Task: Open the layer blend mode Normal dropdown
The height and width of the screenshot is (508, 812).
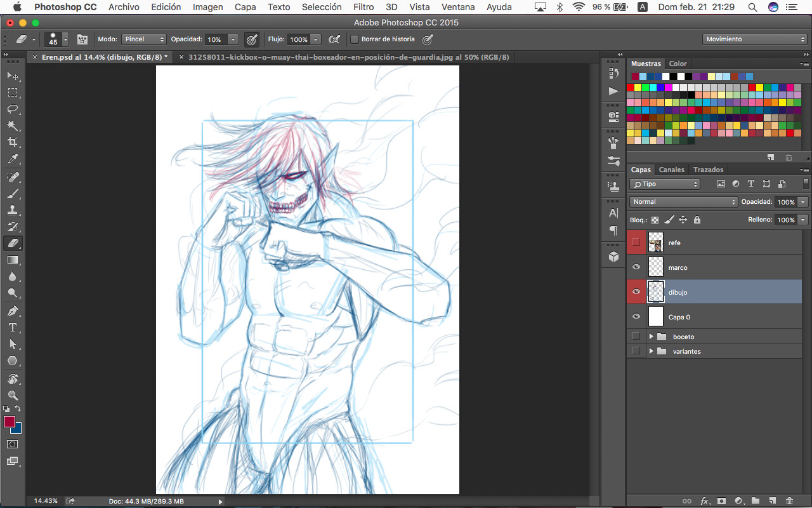Action: tap(684, 202)
